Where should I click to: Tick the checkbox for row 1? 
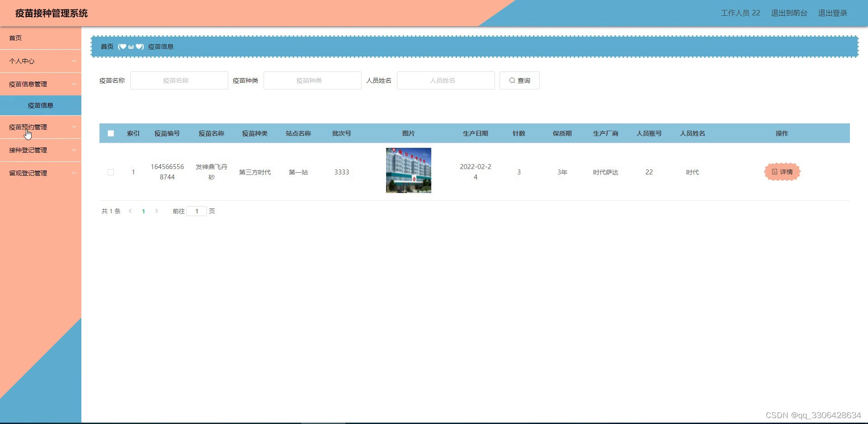pyautogui.click(x=111, y=172)
